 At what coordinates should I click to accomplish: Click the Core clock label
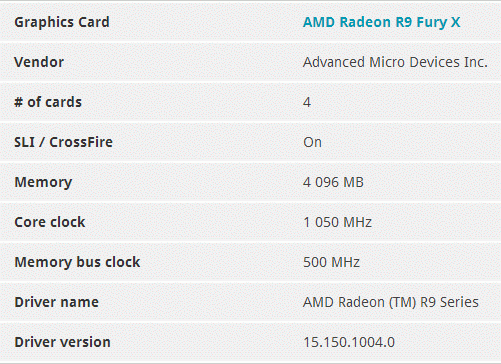point(50,222)
